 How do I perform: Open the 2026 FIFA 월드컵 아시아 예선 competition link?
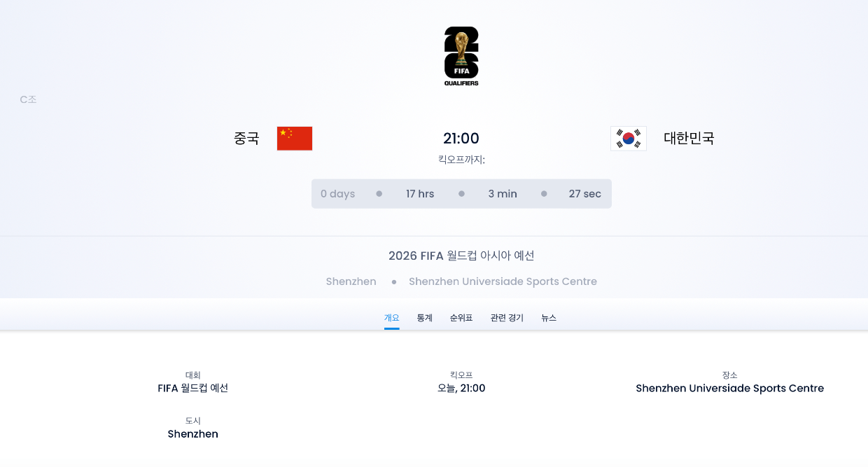point(461,256)
